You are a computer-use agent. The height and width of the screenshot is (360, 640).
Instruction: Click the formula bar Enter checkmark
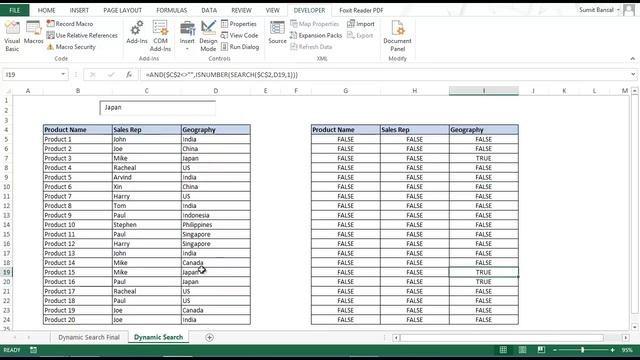click(111, 75)
